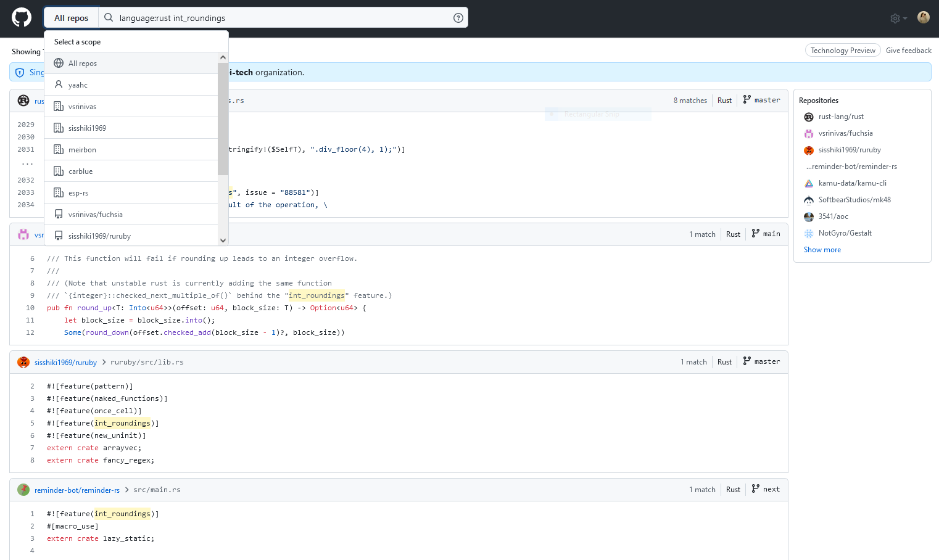
Task: Open src/main.rs file path
Action: (157, 490)
